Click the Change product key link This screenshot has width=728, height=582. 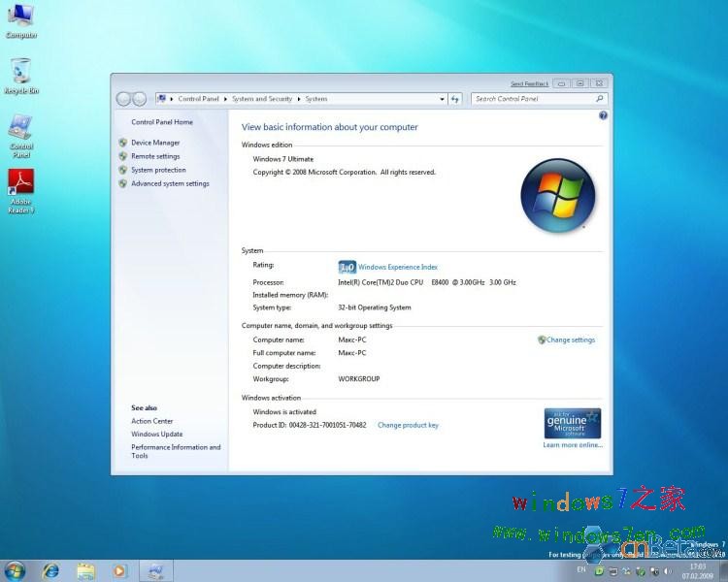[408, 425]
